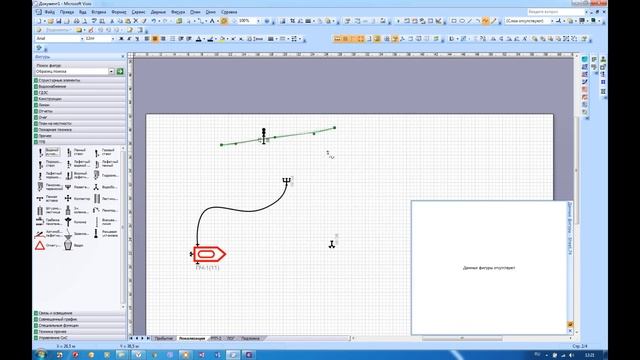Open the Правка menu

click(x=67, y=12)
